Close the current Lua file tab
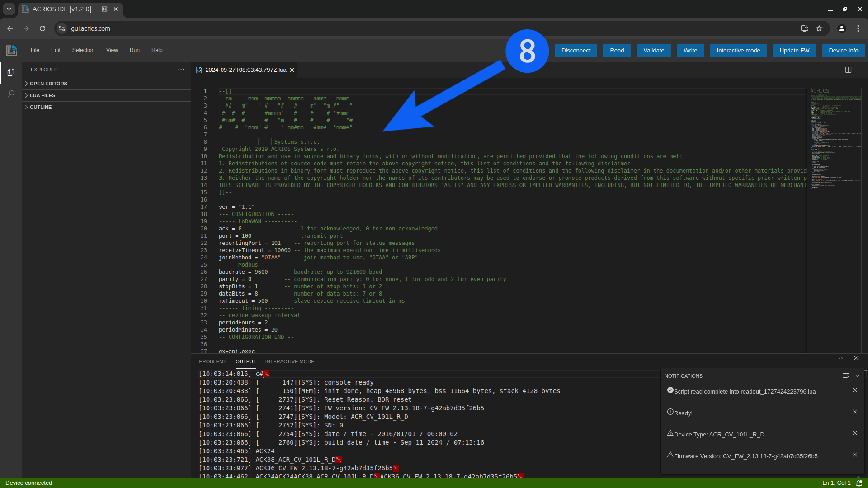Viewport: 868px width, 488px height. click(x=292, y=70)
